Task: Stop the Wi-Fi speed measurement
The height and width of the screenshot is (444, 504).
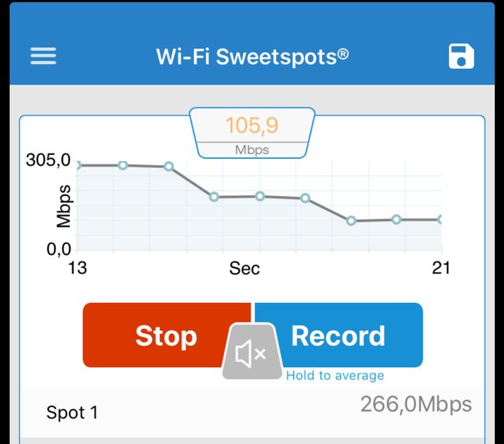Action: (x=167, y=335)
